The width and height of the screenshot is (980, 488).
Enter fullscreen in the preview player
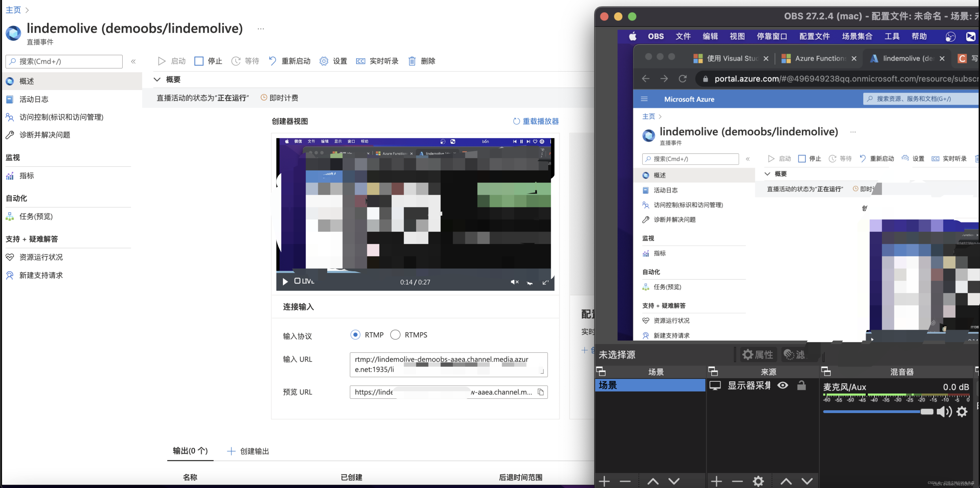[x=545, y=282]
